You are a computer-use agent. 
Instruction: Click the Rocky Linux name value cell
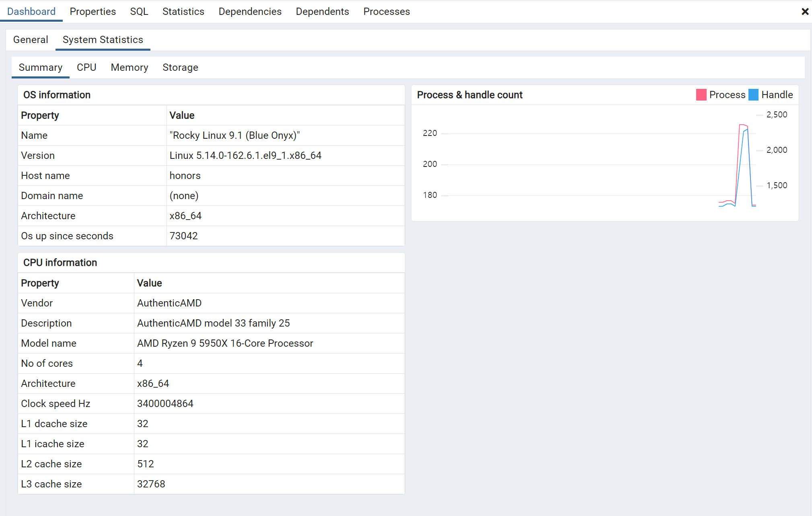point(234,136)
